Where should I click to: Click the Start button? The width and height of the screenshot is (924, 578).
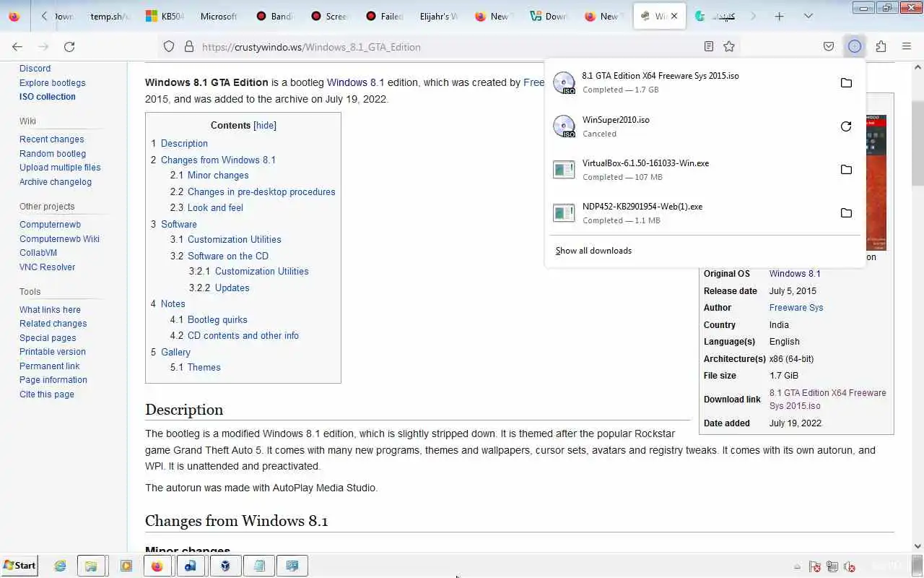tap(20, 566)
